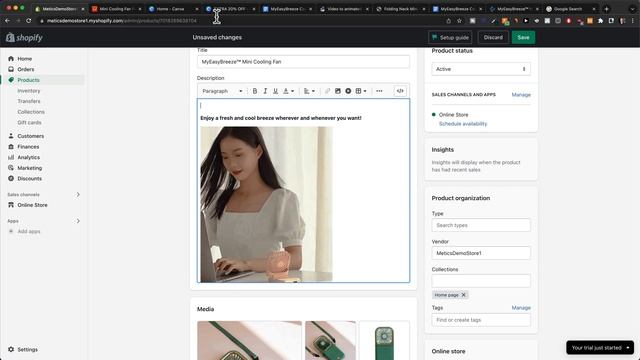The height and width of the screenshot is (360, 640).
Task: Click Schedule availability link
Action: pyautogui.click(x=463, y=124)
